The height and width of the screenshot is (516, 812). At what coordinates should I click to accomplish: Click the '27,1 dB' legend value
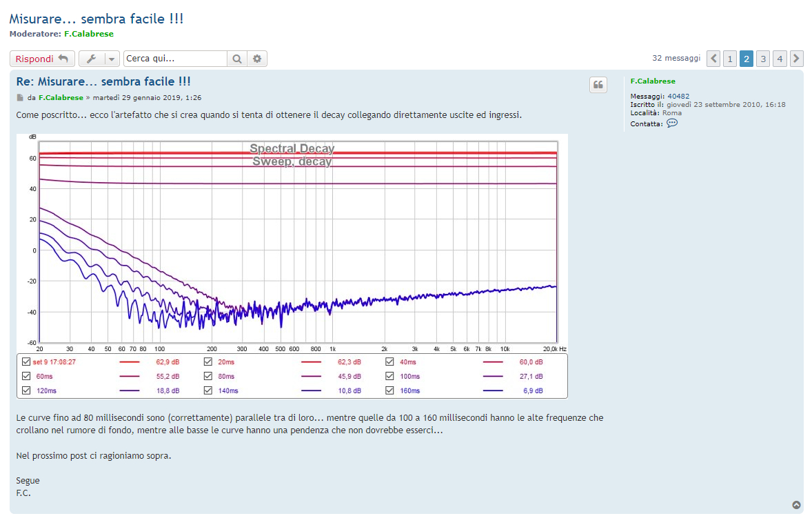coord(531,377)
